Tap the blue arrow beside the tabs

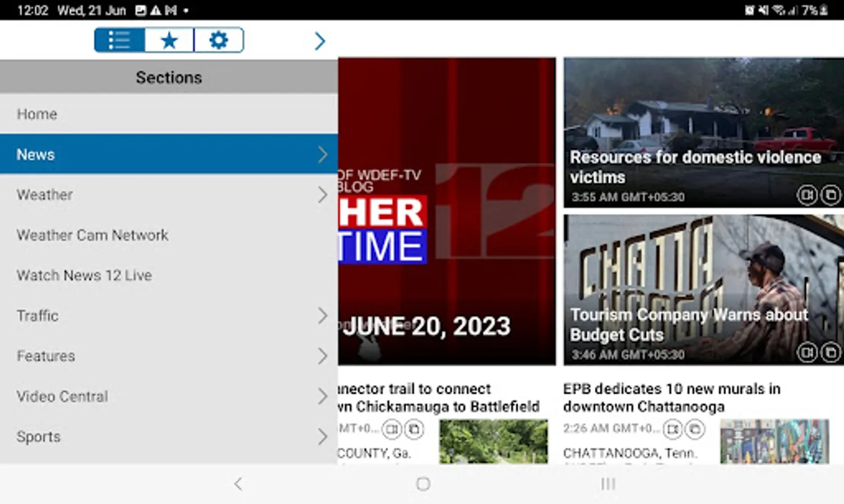pyautogui.click(x=320, y=41)
